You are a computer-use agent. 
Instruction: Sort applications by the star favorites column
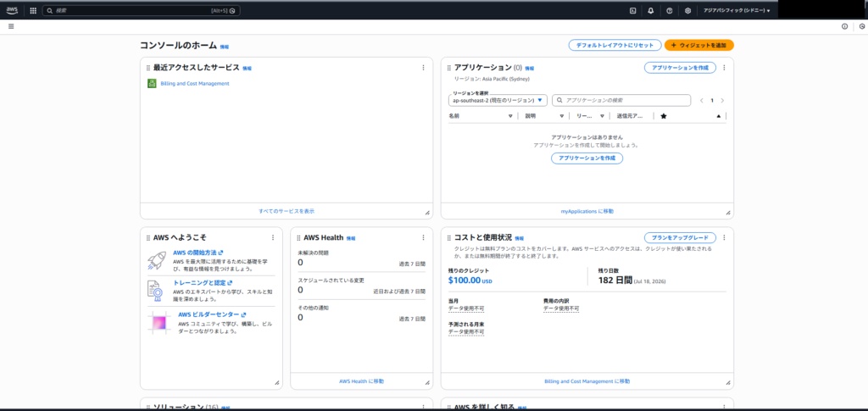click(664, 116)
